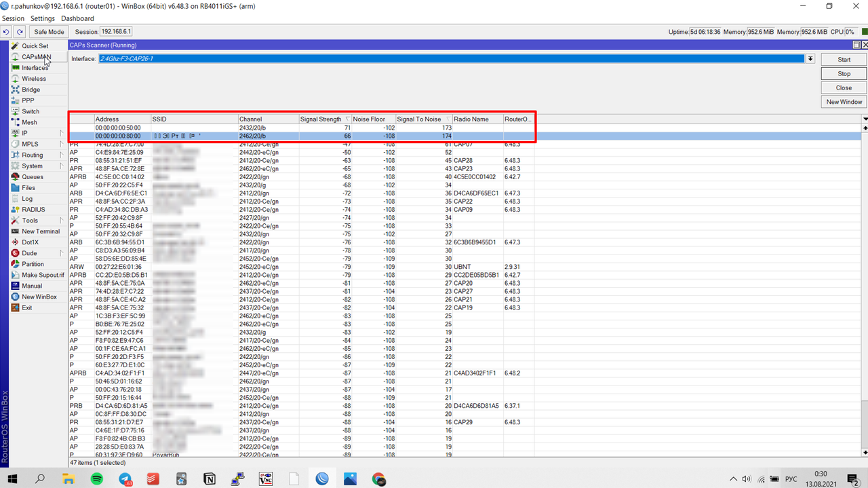Open the VNC viewer from the taskbar

point(266,478)
